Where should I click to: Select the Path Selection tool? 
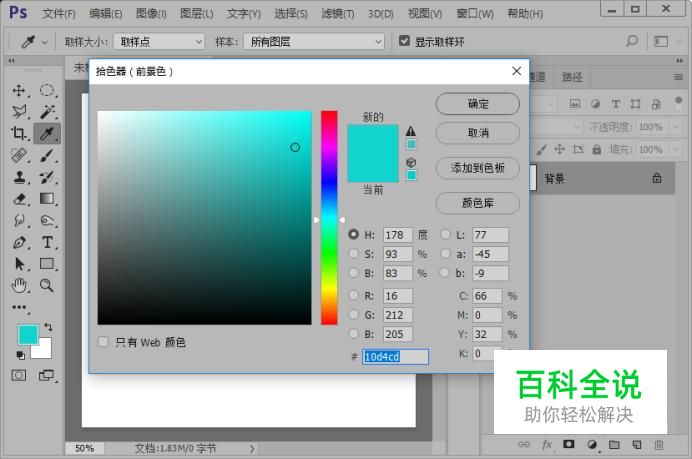(x=19, y=264)
